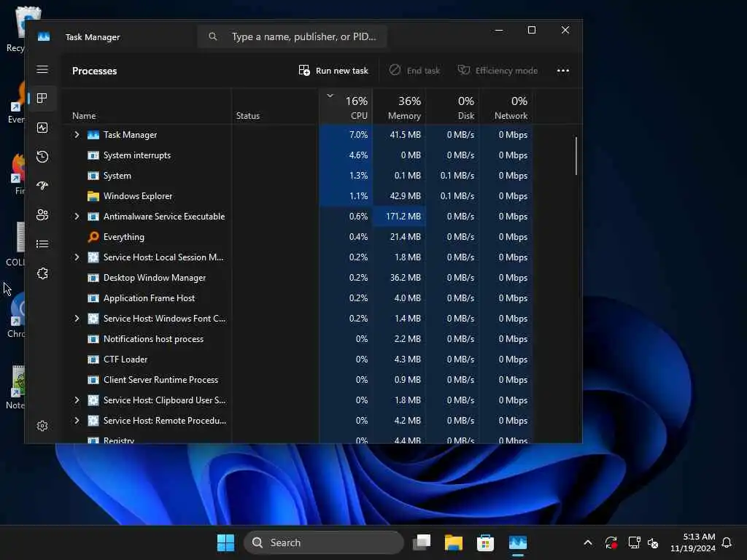Viewport: 747px width, 560px height.
Task: Click the End task button
Action: (x=414, y=71)
